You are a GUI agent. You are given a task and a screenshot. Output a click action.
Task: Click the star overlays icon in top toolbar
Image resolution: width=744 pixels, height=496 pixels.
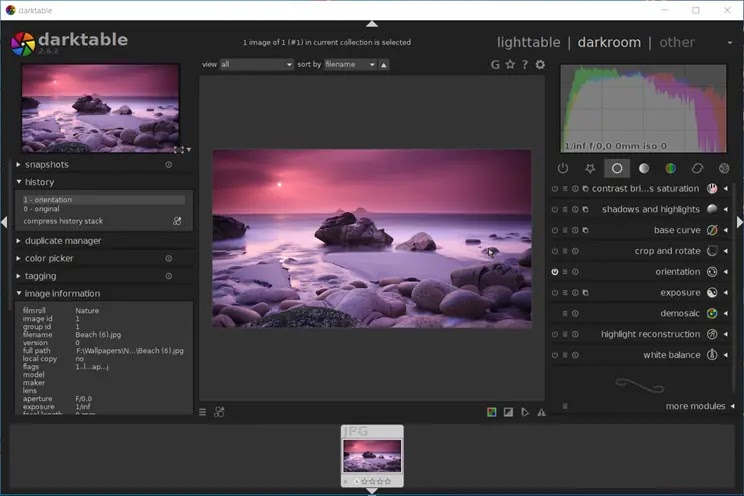pyautogui.click(x=510, y=64)
